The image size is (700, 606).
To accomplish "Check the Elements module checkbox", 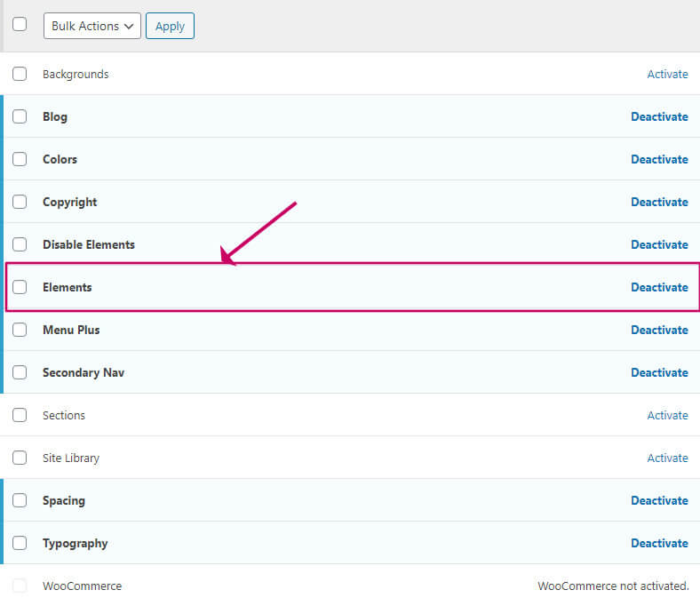I will (x=20, y=287).
